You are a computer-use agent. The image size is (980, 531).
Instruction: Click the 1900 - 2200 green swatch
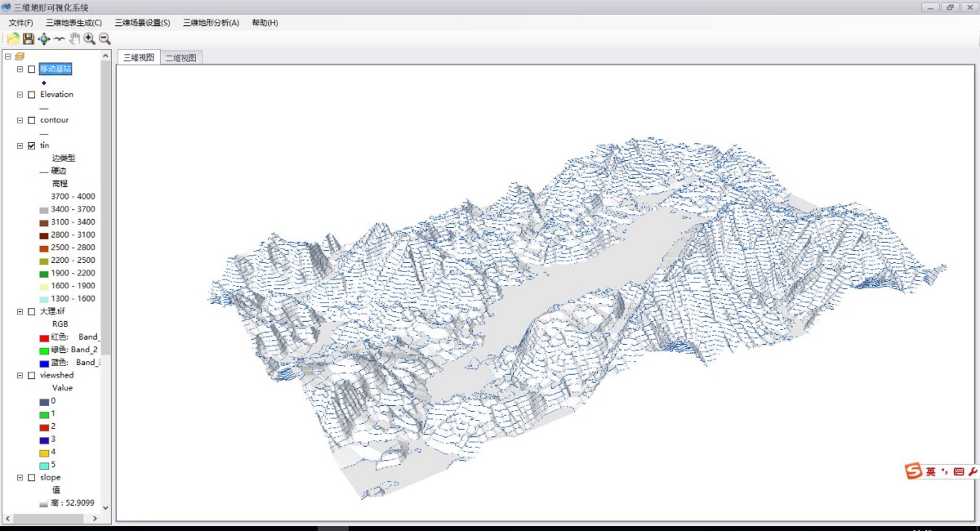[44, 274]
